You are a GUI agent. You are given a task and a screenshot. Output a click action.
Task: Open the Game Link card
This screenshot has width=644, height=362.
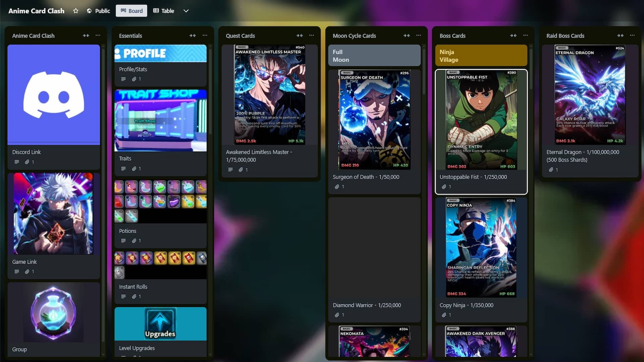(x=53, y=261)
